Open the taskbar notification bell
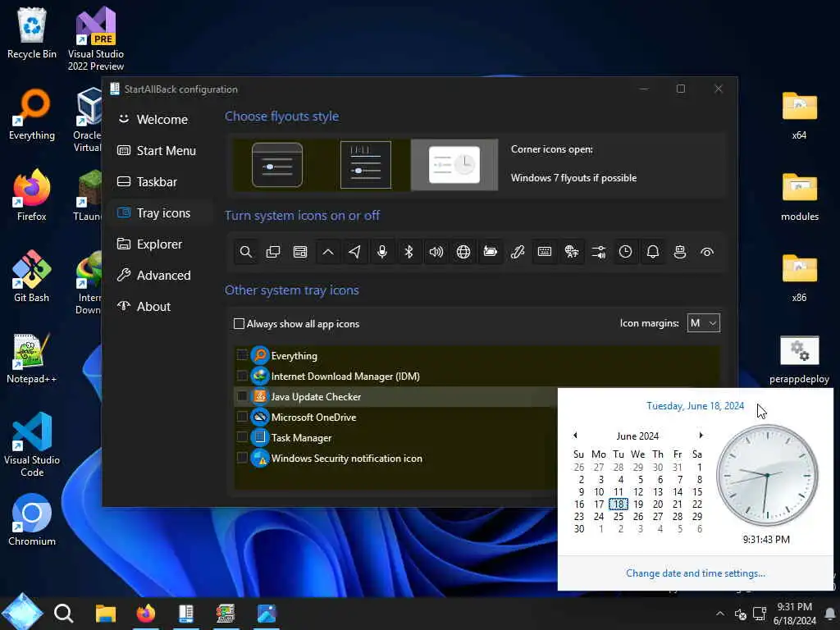840x630 pixels. click(830, 614)
